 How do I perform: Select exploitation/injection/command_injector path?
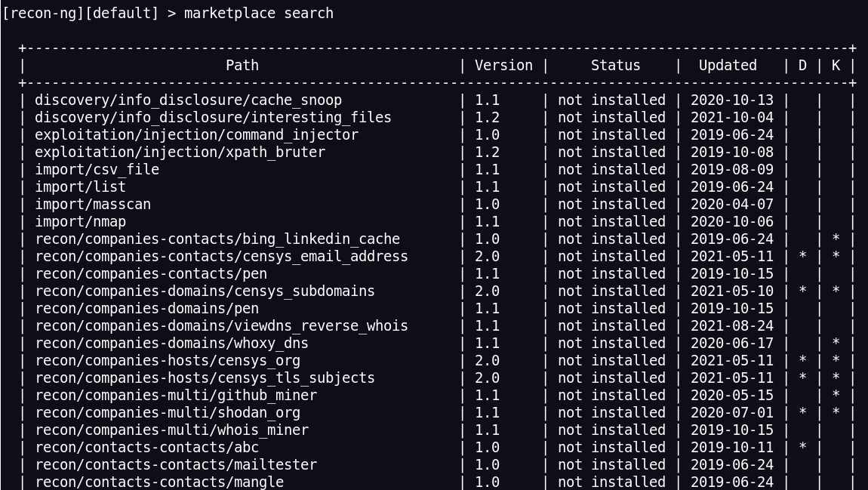point(196,134)
